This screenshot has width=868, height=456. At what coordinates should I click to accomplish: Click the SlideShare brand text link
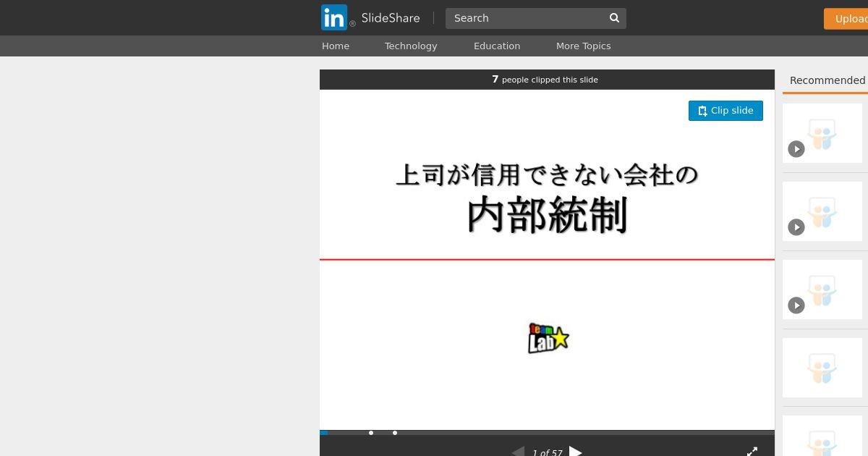click(x=391, y=18)
